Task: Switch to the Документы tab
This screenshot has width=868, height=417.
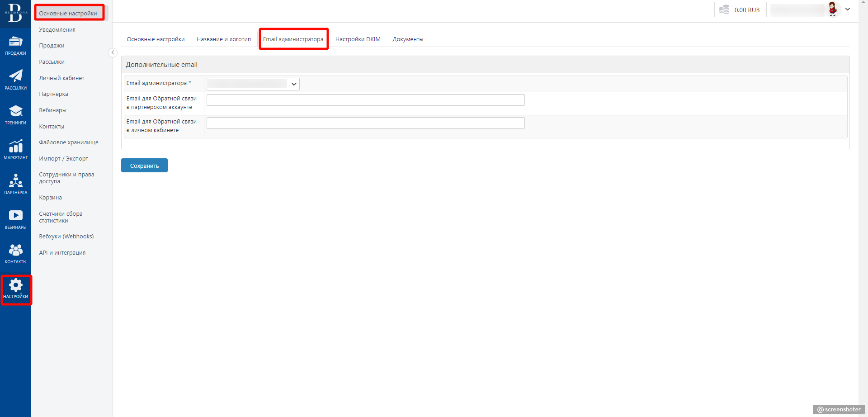Action: 408,39
